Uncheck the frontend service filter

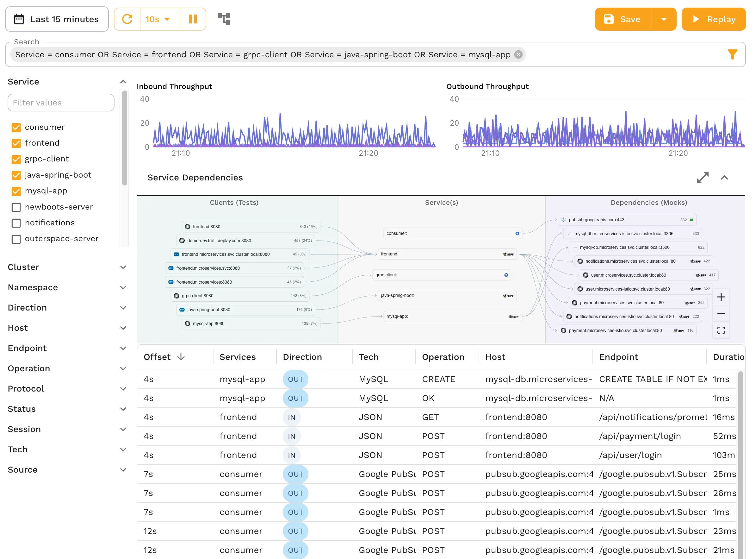point(16,143)
